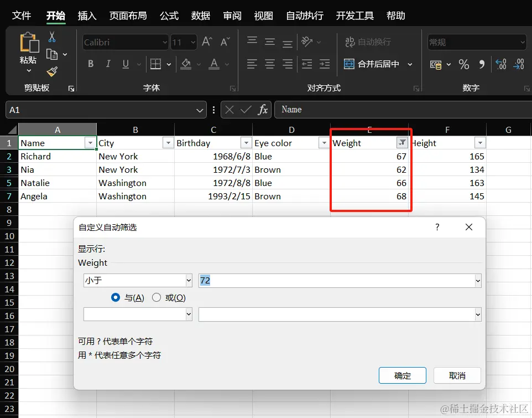Center text horizontally
The width and height of the screenshot is (532, 418).
pos(270,64)
